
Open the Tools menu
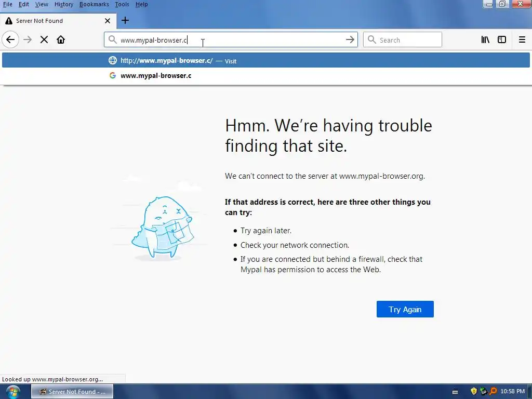pos(122,4)
